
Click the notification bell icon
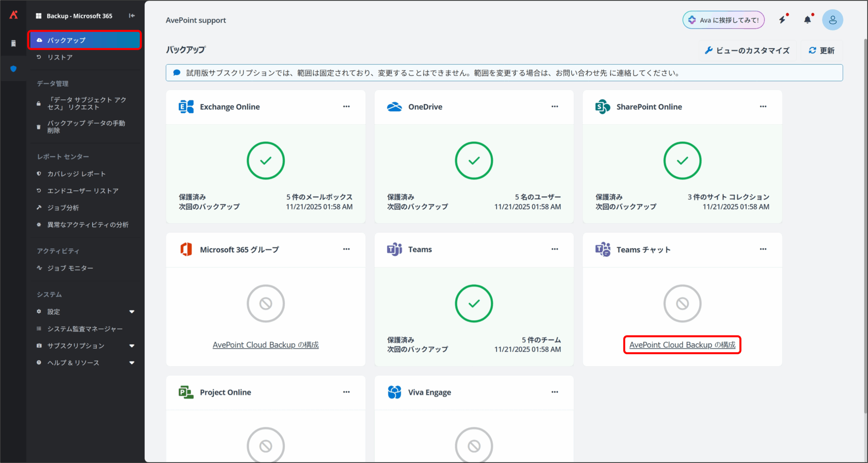pyautogui.click(x=807, y=20)
